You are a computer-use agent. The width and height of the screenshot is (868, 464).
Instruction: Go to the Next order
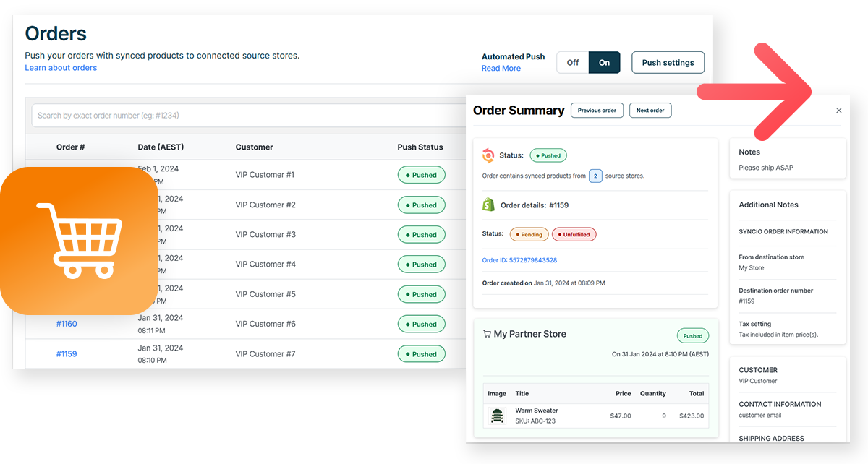point(650,110)
